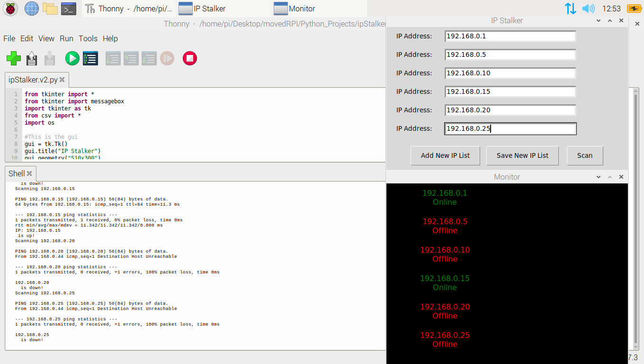Open the Run menu in Thonny
This screenshot has height=364, width=644.
pyautogui.click(x=67, y=38)
